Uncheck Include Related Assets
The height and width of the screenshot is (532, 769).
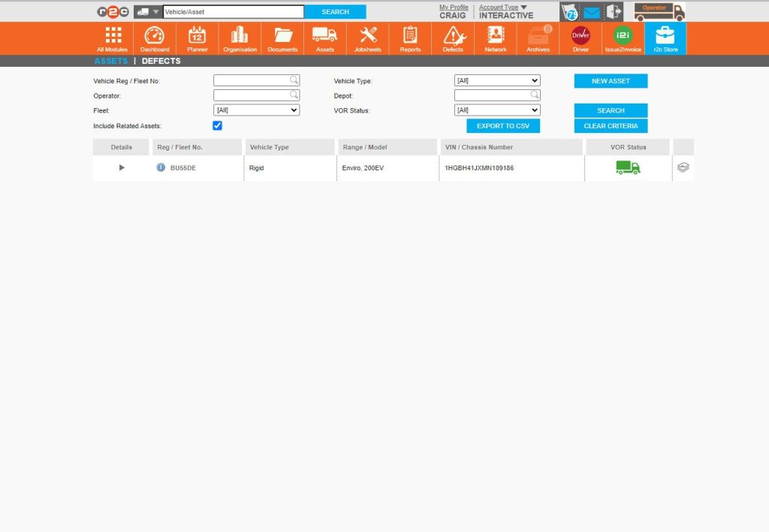point(217,125)
